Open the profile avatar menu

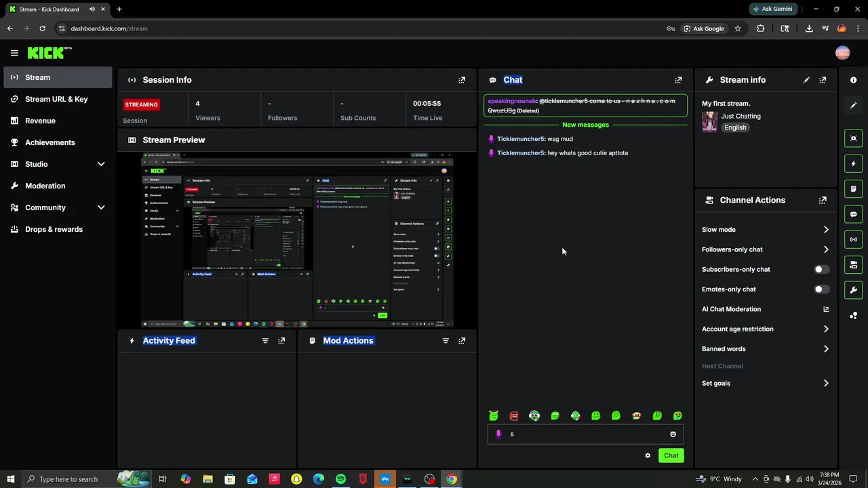(842, 53)
